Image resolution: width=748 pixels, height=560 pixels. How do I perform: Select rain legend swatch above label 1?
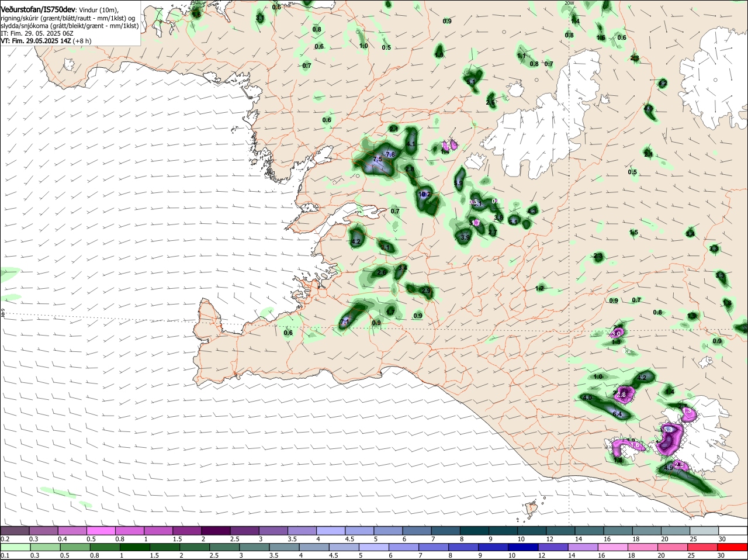[134, 547]
